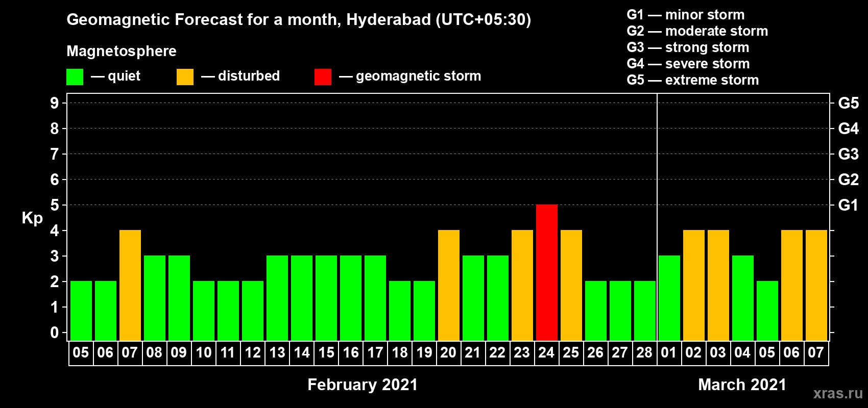Viewport: 868px width, 408px height.
Task: Click the 'G3 — strong storm' legend text
Action: (x=688, y=47)
